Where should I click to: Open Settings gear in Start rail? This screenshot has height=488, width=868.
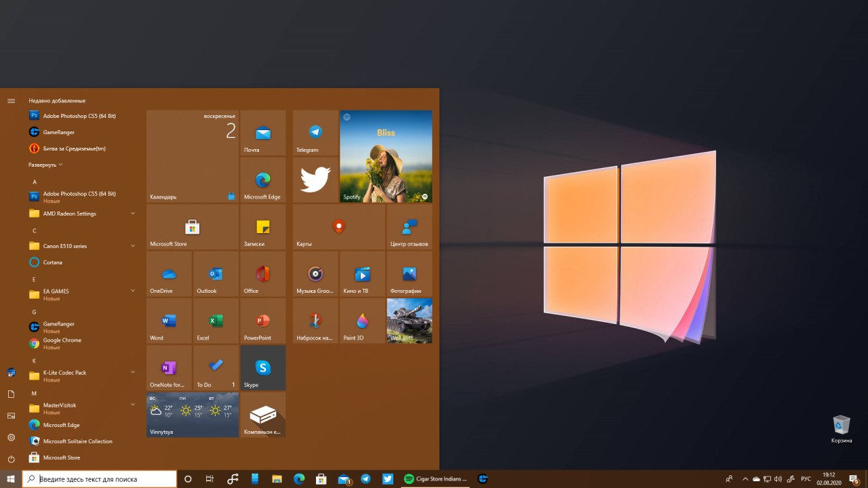pyautogui.click(x=11, y=437)
